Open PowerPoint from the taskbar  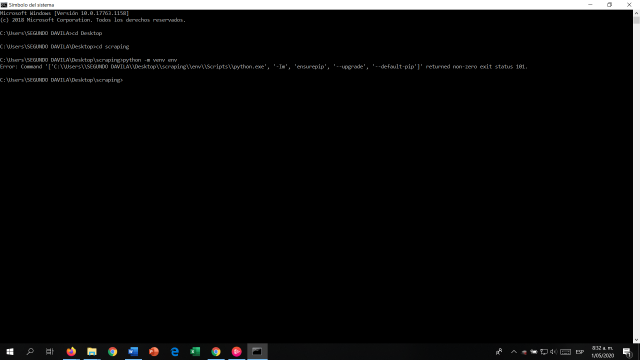154,351
